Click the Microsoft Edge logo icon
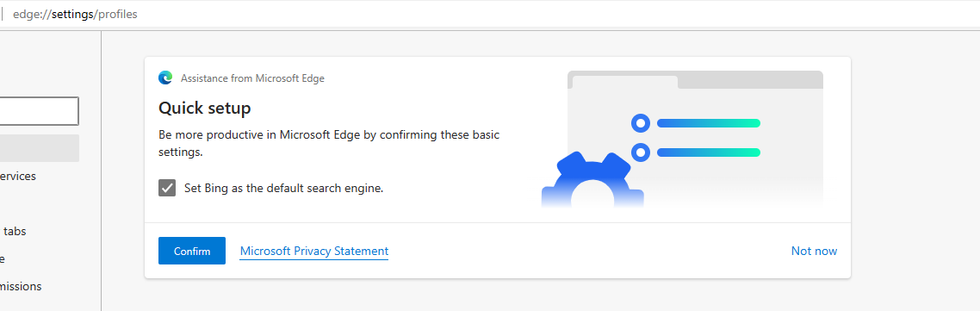 click(x=165, y=78)
